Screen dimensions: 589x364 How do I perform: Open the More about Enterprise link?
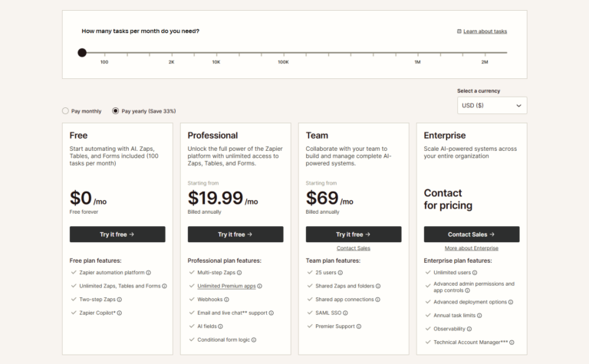472,248
